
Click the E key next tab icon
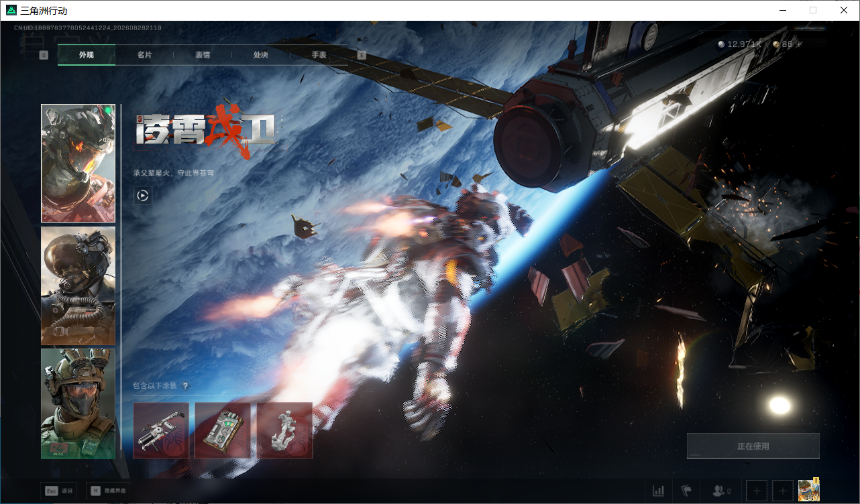coord(362,55)
